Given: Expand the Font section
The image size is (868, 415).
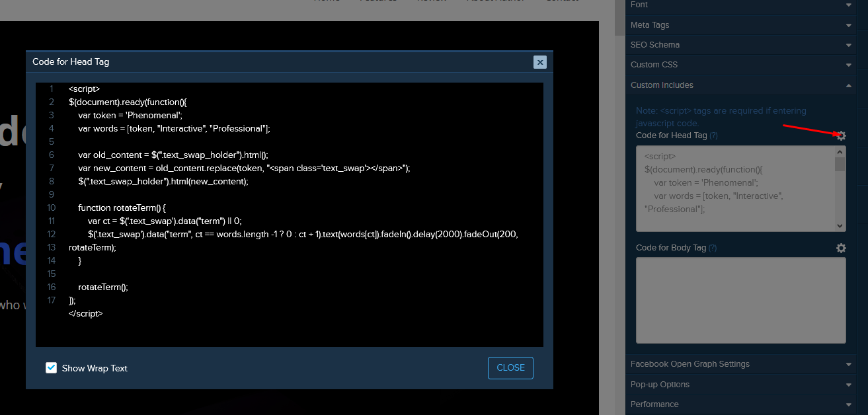Looking at the screenshot, I should coord(741,5).
